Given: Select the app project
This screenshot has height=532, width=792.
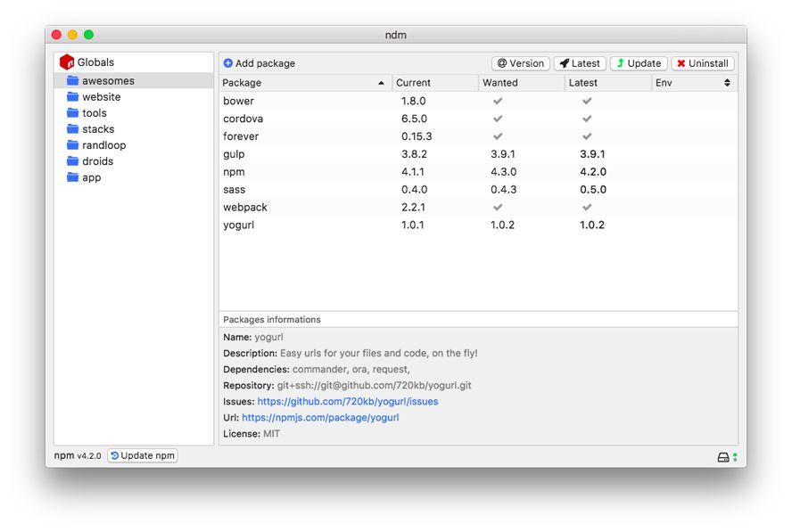Looking at the screenshot, I should pyautogui.click(x=134, y=177).
